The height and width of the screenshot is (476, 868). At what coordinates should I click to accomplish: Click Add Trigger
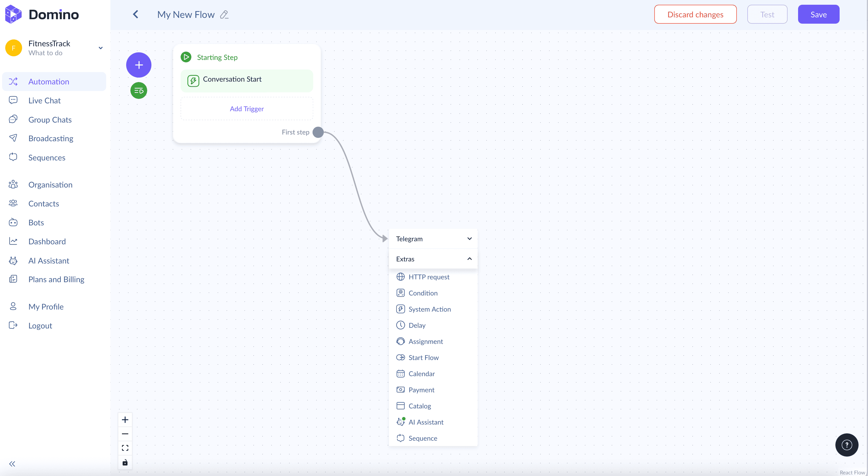point(247,109)
